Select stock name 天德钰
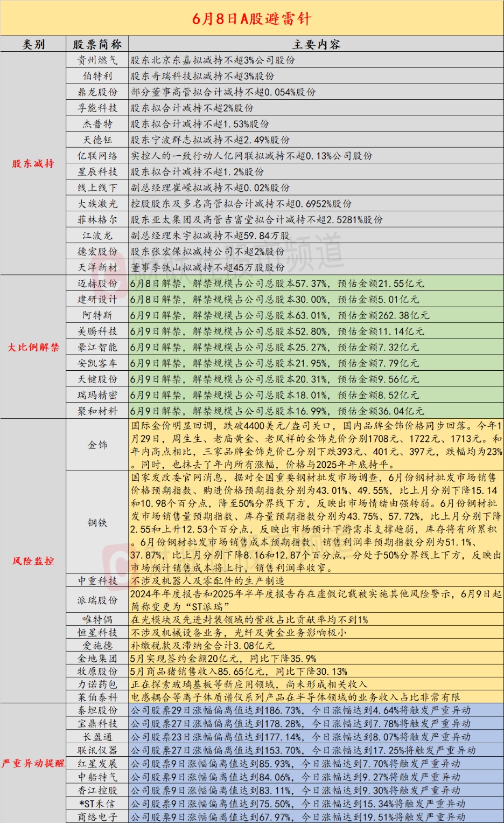504x823 pixels. [x=97, y=140]
